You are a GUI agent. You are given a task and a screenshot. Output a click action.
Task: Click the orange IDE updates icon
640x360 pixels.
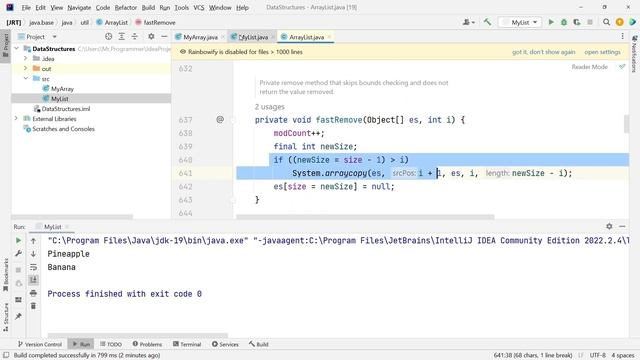(620, 22)
